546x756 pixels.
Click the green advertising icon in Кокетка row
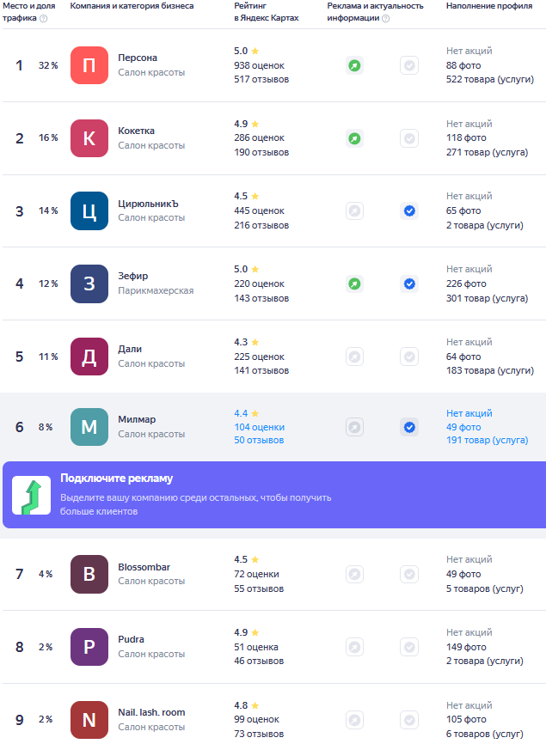pos(354,138)
